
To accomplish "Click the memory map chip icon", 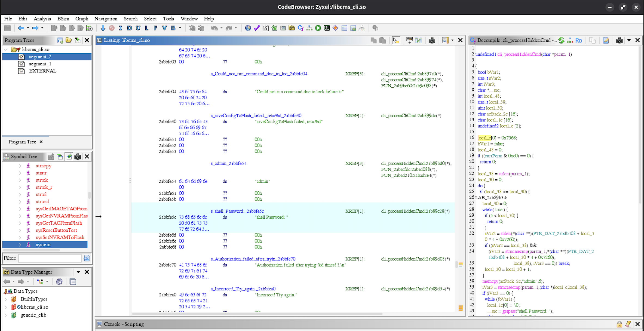I will point(327,28).
